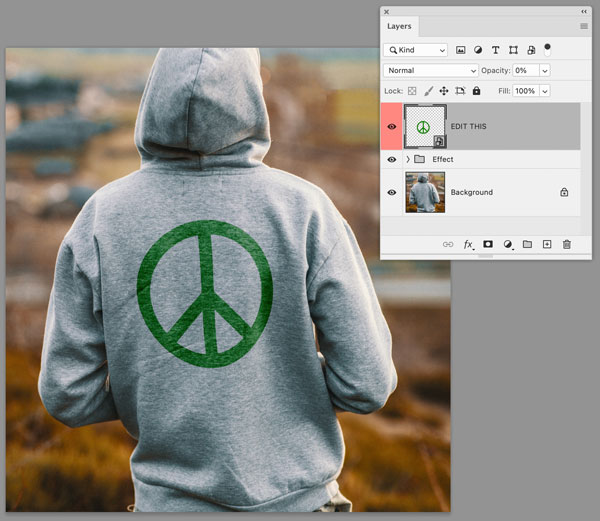Click the Background layer lock icon
This screenshot has height=521, width=600.
point(564,192)
